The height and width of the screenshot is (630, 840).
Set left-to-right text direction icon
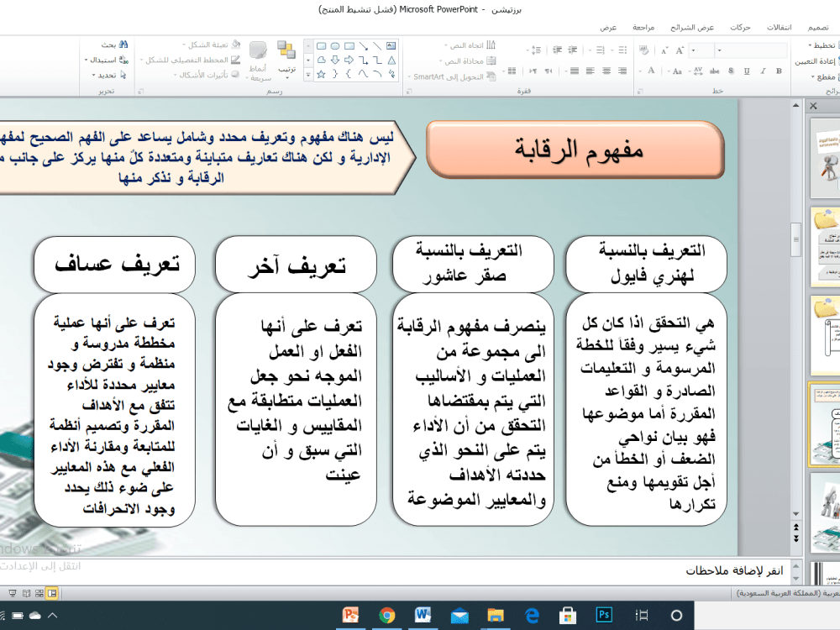[533, 71]
